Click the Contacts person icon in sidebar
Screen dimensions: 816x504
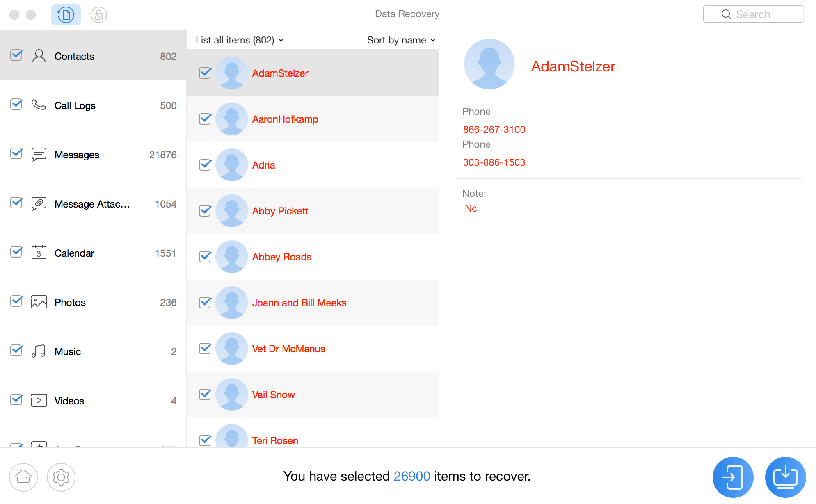click(39, 56)
